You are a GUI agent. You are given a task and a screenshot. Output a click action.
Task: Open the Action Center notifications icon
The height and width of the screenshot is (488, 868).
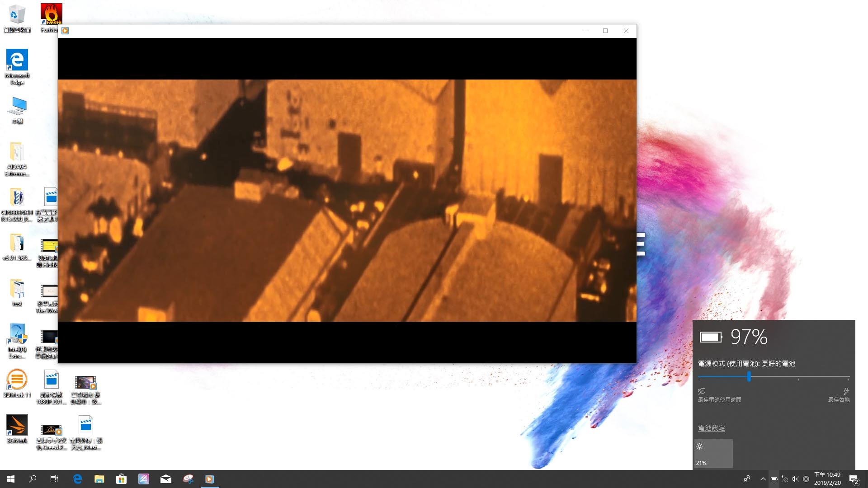click(x=854, y=479)
